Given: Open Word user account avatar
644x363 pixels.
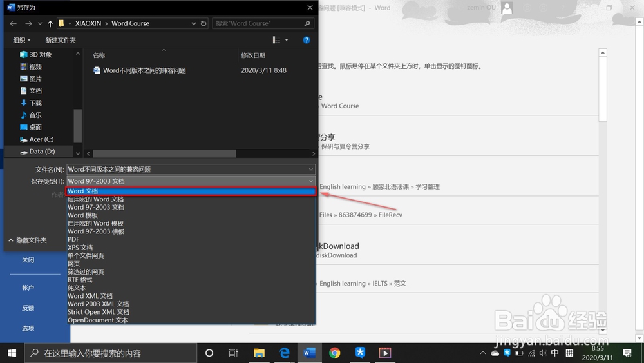Looking at the screenshot, I should point(507,8).
